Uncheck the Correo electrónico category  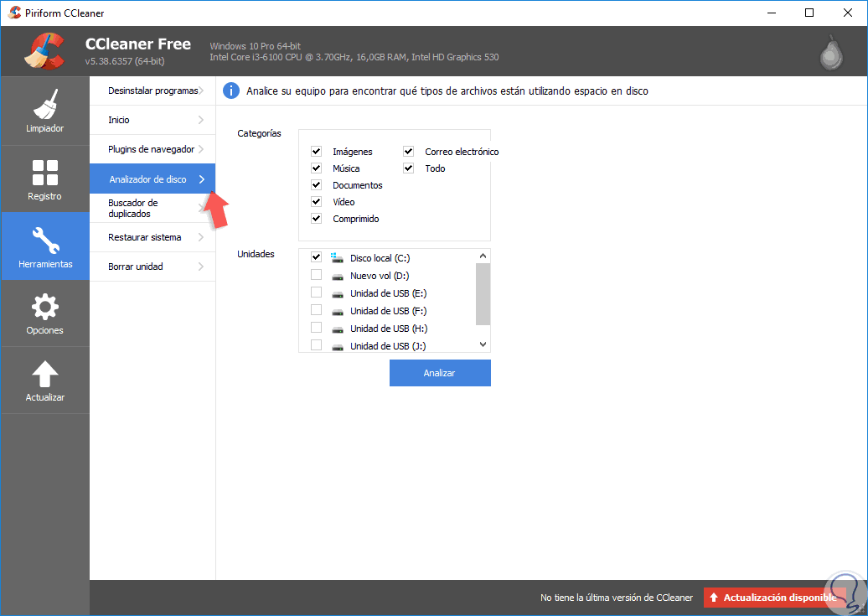click(x=409, y=151)
